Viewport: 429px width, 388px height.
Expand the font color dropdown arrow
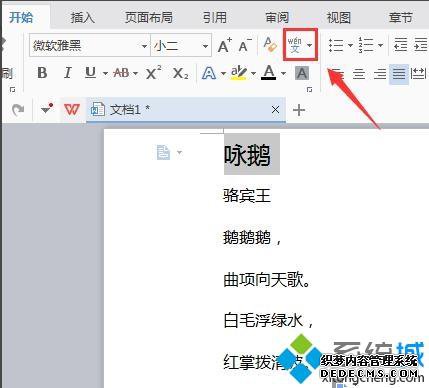tap(283, 73)
